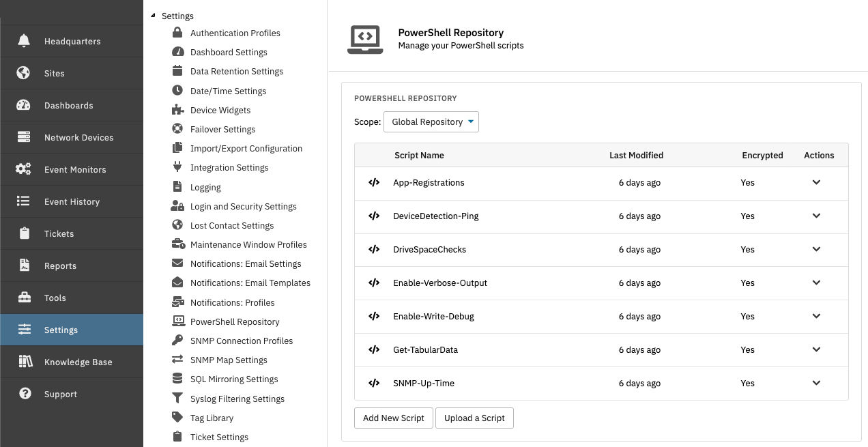Expand actions for Enable-Verbose-Output script
The image size is (868, 447).
(x=816, y=283)
